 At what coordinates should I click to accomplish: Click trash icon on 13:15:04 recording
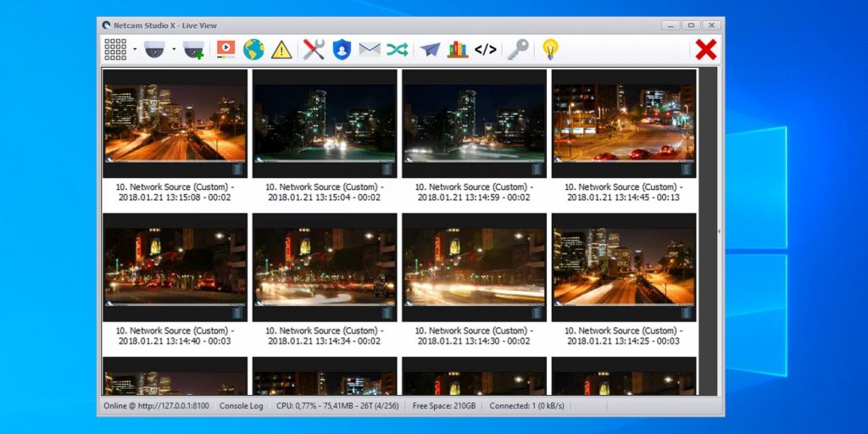pyautogui.click(x=387, y=169)
